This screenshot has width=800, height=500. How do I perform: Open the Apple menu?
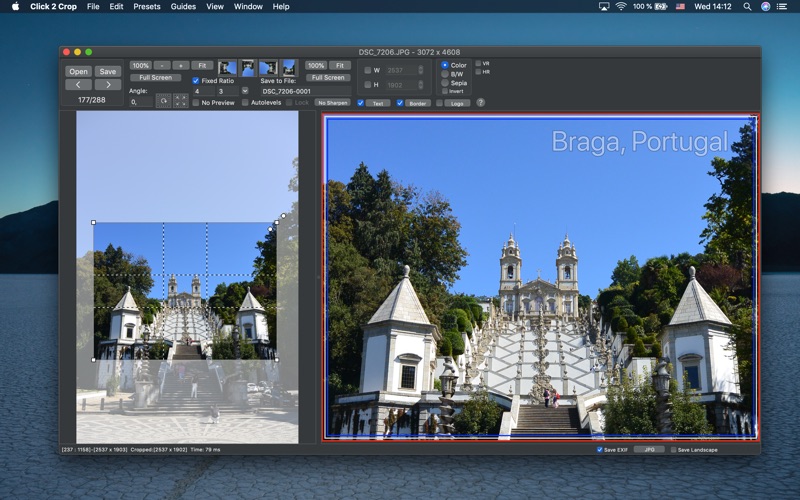coord(15,7)
